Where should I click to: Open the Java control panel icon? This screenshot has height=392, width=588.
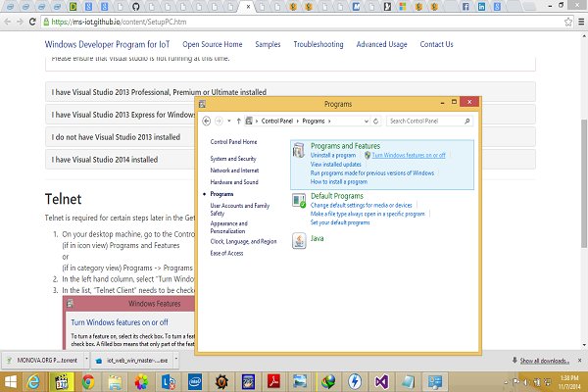[299, 240]
